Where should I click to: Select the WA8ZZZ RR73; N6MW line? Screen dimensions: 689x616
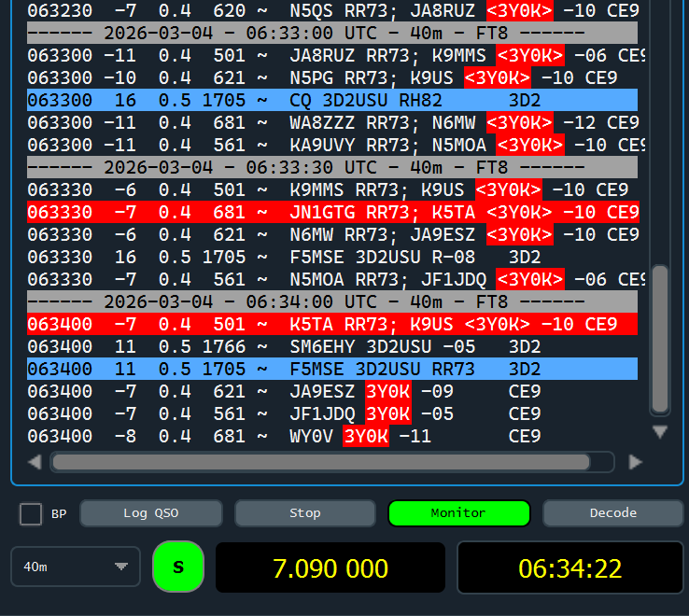332,122
